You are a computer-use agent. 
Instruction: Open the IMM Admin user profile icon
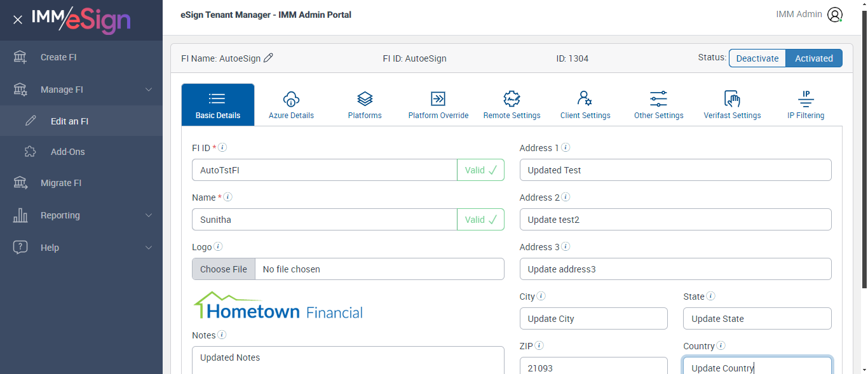[x=835, y=15]
